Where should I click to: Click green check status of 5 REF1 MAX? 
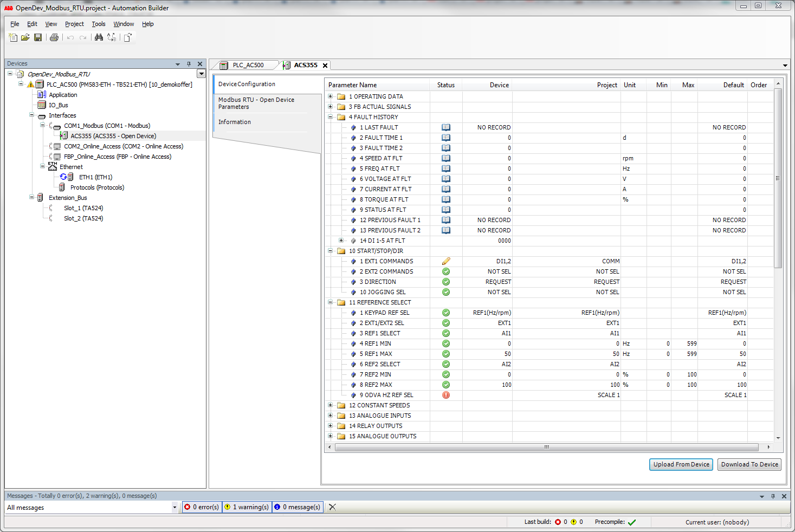click(446, 354)
